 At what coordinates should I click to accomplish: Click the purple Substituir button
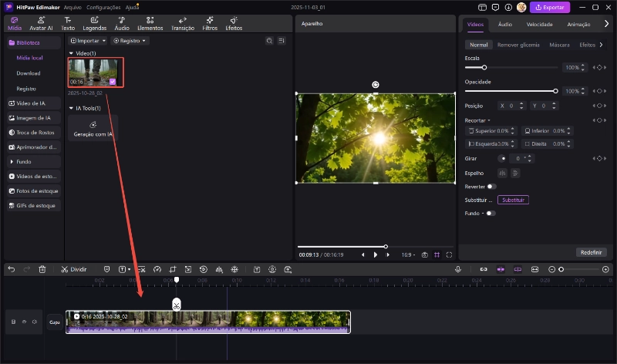click(x=513, y=200)
